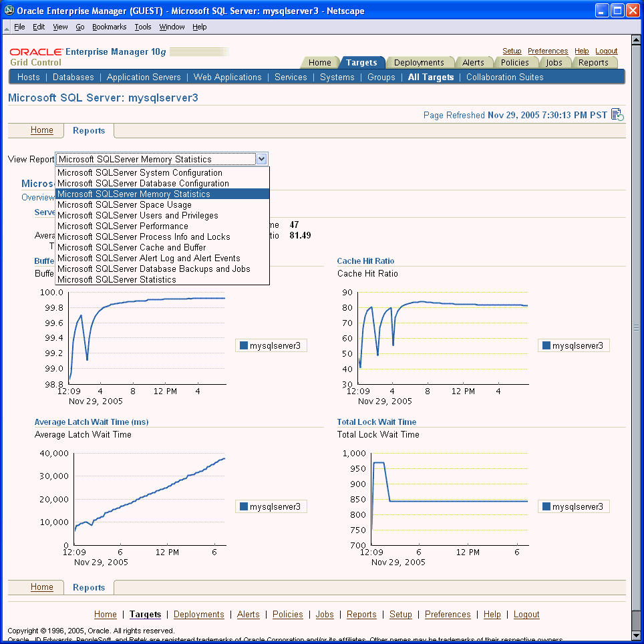Click the Jobs link in footer
The image size is (644, 644).
click(325, 614)
